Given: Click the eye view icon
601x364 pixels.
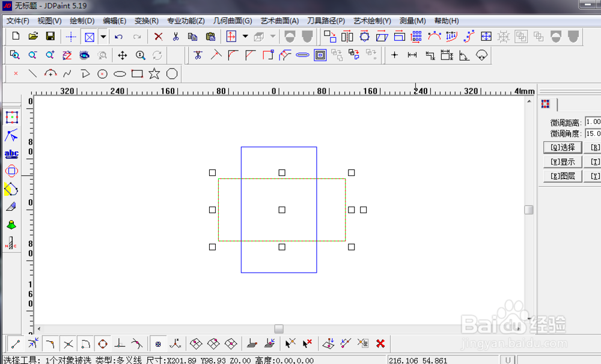Looking at the screenshot, I should point(84,55).
